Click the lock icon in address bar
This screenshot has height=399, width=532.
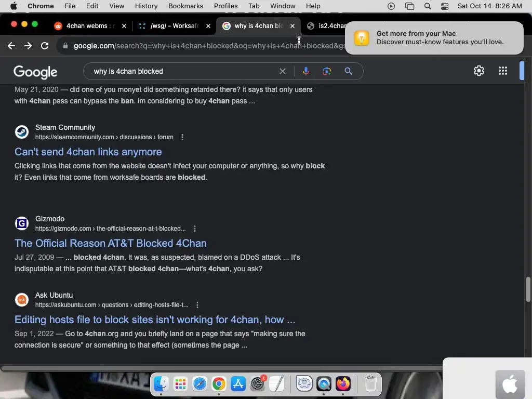tap(65, 46)
